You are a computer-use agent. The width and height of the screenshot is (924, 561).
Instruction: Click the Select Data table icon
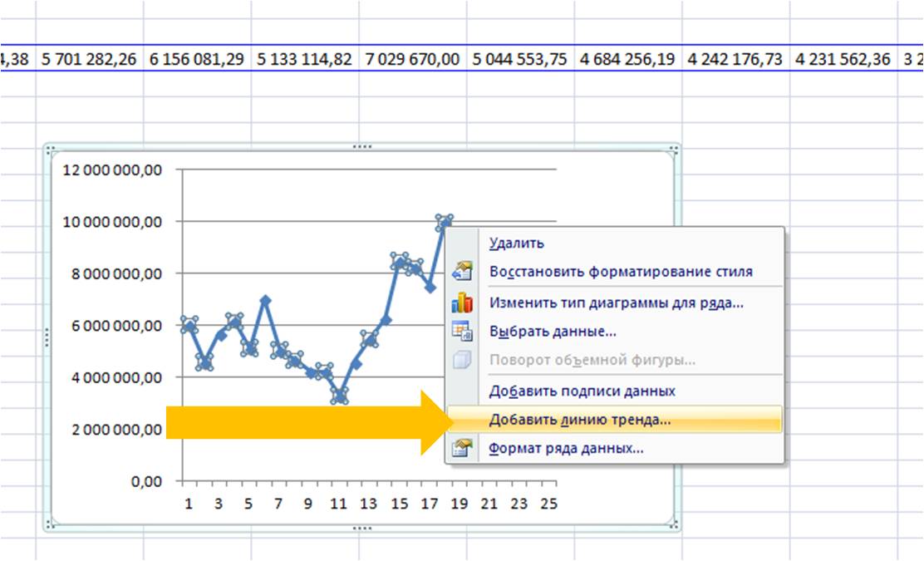[462, 331]
